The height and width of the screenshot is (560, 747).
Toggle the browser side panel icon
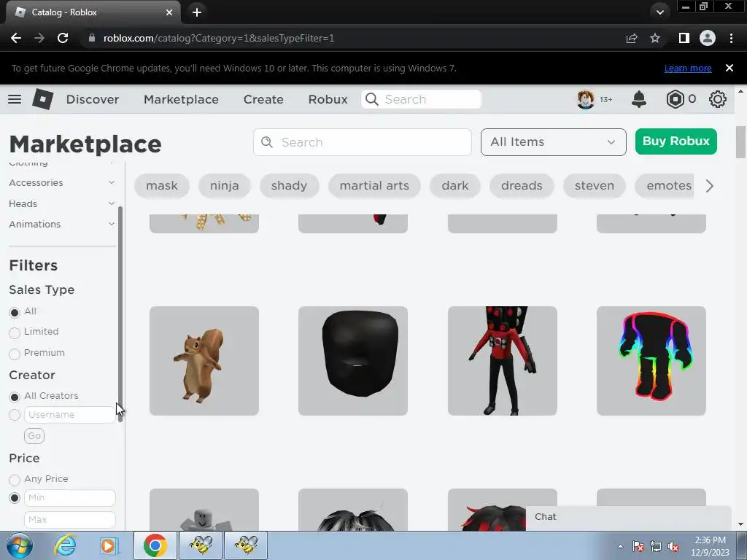684,38
